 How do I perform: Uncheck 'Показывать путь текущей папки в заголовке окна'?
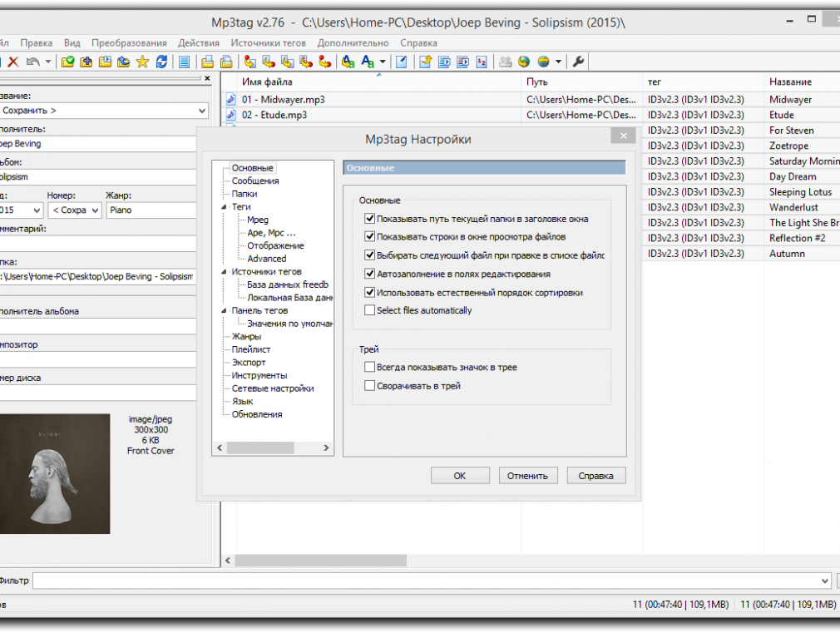pos(369,219)
